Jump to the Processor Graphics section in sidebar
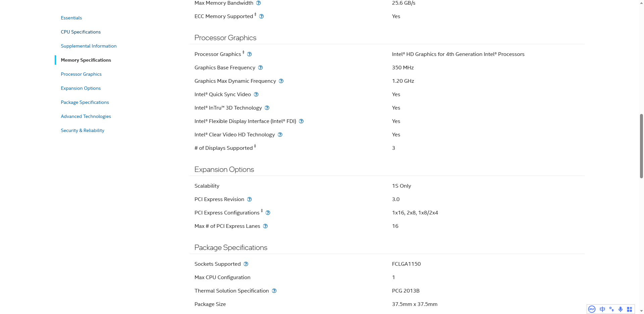Screen dimensions: 644x314 [x=81, y=74]
